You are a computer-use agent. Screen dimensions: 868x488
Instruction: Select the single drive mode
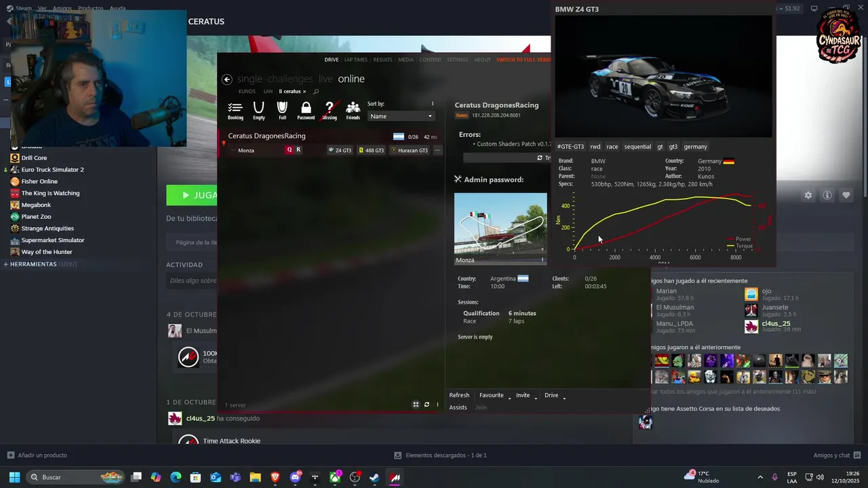(x=250, y=79)
